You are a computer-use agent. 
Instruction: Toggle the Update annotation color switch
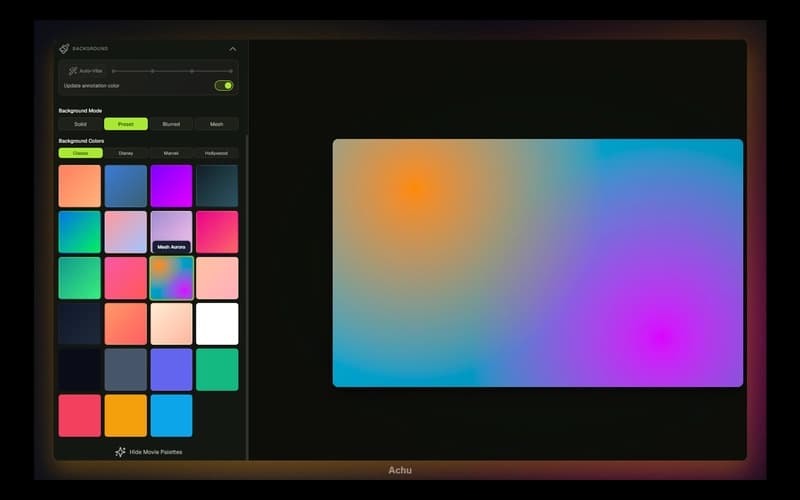(x=224, y=86)
